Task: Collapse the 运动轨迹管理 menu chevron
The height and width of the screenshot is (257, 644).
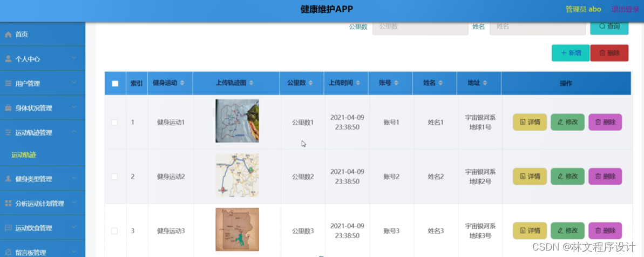Action: coord(74,132)
